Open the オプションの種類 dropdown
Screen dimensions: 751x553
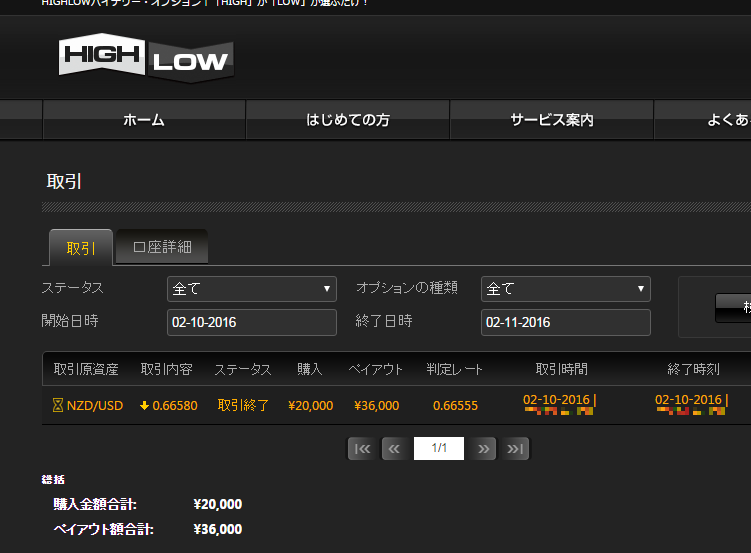click(566, 289)
